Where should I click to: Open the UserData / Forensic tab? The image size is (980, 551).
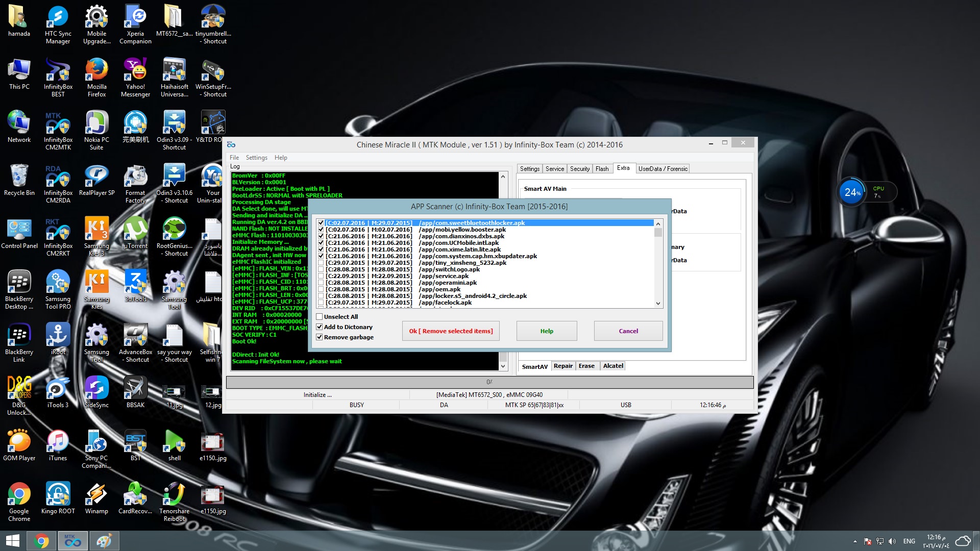(663, 169)
